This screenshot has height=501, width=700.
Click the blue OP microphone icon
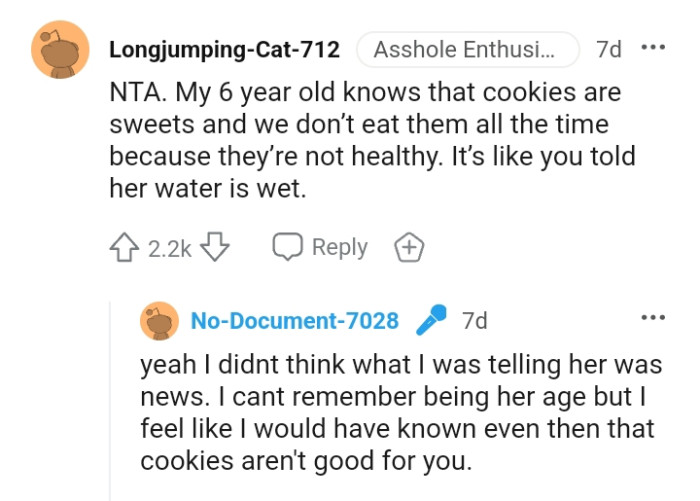coord(431,320)
